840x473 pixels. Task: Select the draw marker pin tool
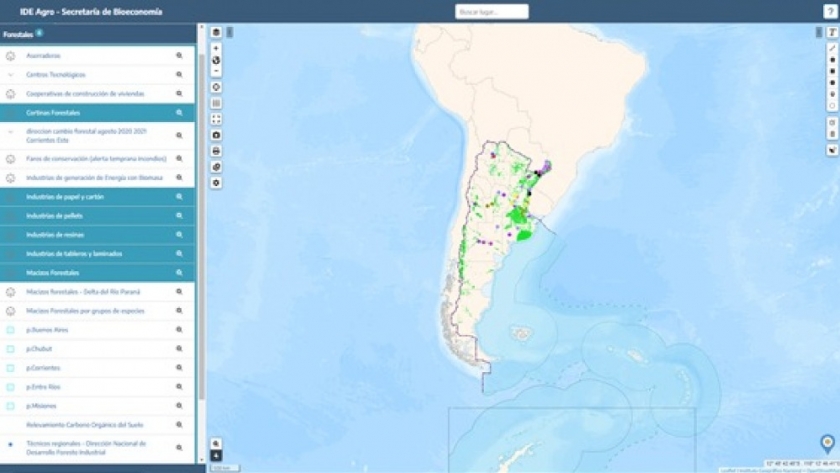click(832, 94)
